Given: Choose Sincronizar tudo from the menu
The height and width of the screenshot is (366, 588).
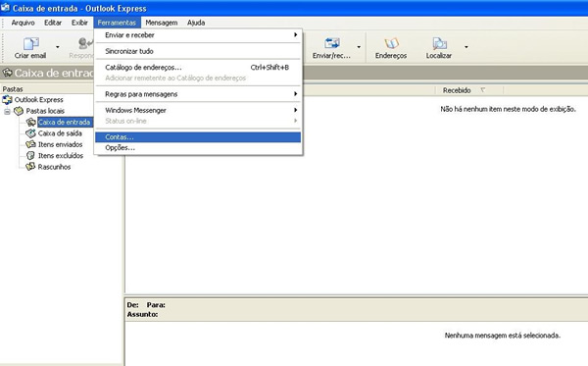Looking at the screenshot, I should tap(198, 51).
